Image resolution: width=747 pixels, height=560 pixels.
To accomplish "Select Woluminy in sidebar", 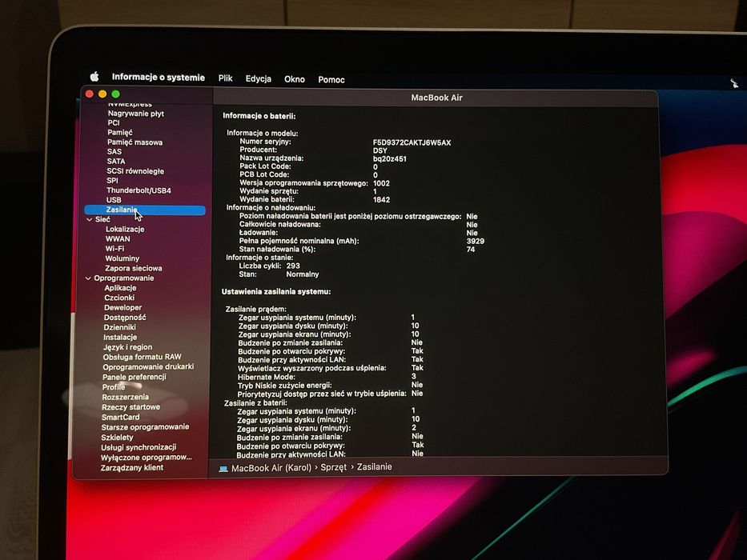I will (122, 258).
